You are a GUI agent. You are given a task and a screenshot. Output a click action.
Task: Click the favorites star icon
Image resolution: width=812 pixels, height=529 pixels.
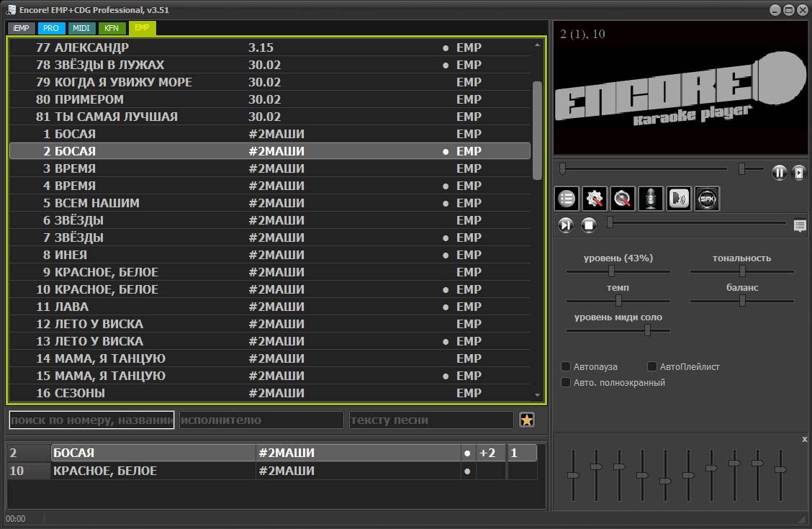pyautogui.click(x=527, y=420)
